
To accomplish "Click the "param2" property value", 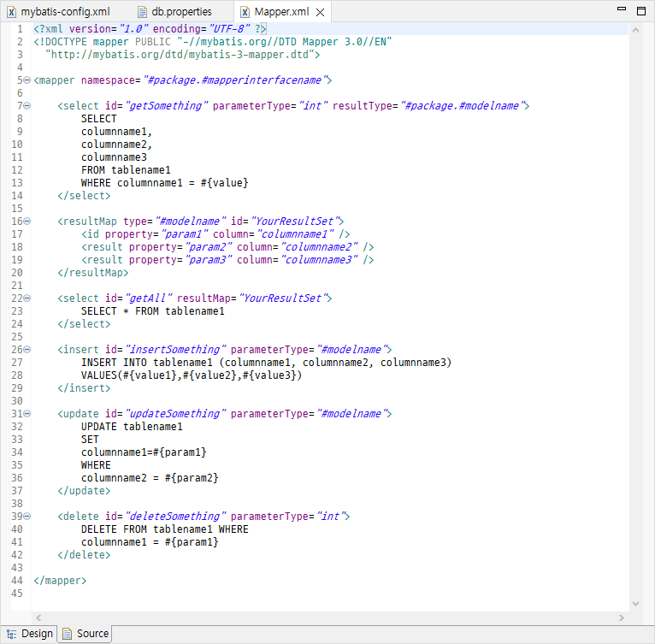I will pos(208,247).
